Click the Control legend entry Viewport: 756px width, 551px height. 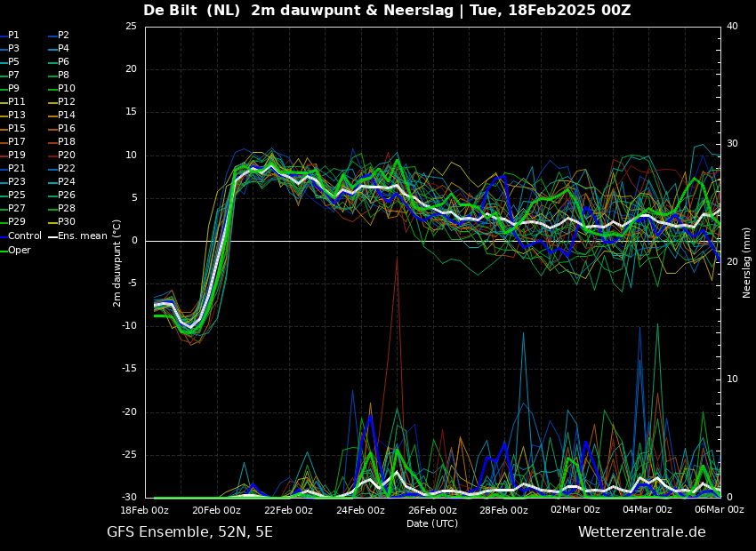21,236
